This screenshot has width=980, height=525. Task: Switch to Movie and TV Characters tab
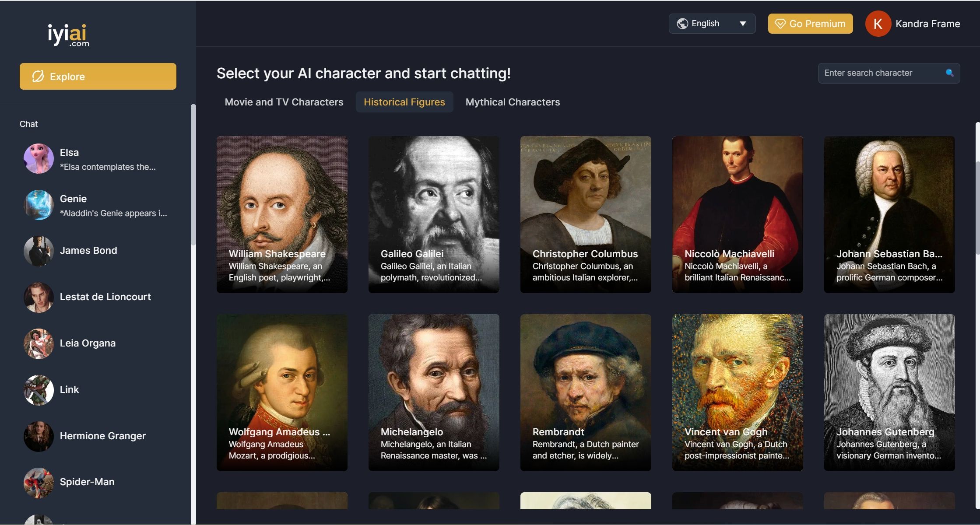coord(284,102)
